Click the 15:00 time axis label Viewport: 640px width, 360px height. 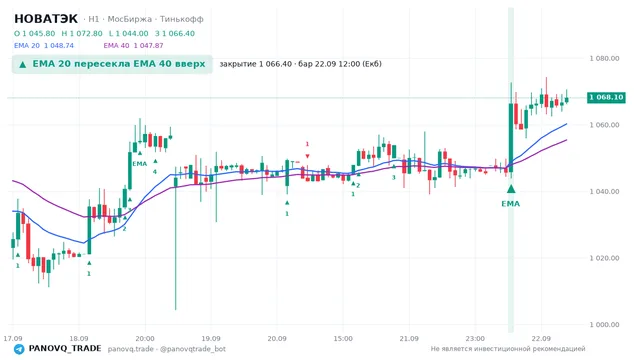(343, 338)
